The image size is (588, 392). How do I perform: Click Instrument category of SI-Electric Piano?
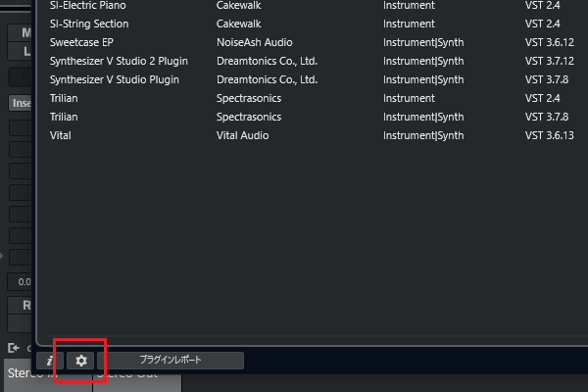[x=409, y=5]
